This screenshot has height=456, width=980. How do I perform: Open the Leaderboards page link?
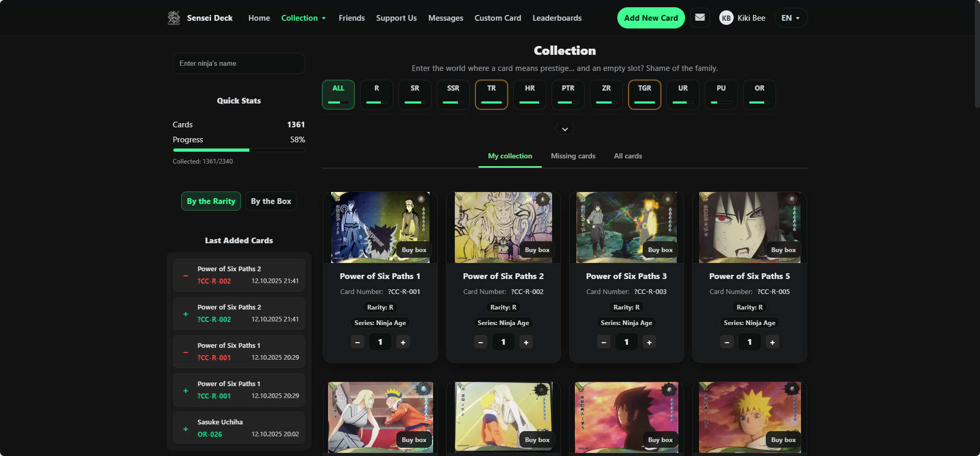(557, 18)
